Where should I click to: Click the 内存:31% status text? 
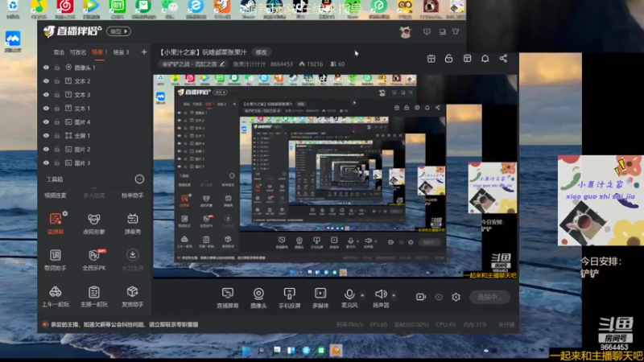pyautogui.click(x=475, y=325)
